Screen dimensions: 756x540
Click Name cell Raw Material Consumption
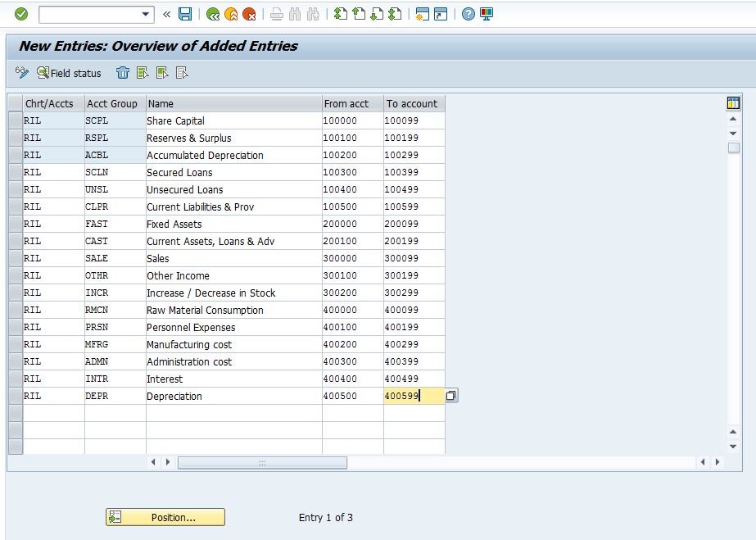tap(233, 310)
